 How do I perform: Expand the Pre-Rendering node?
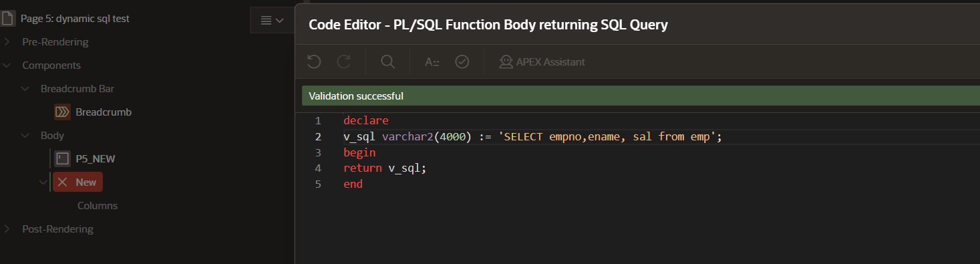[x=7, y=41]
